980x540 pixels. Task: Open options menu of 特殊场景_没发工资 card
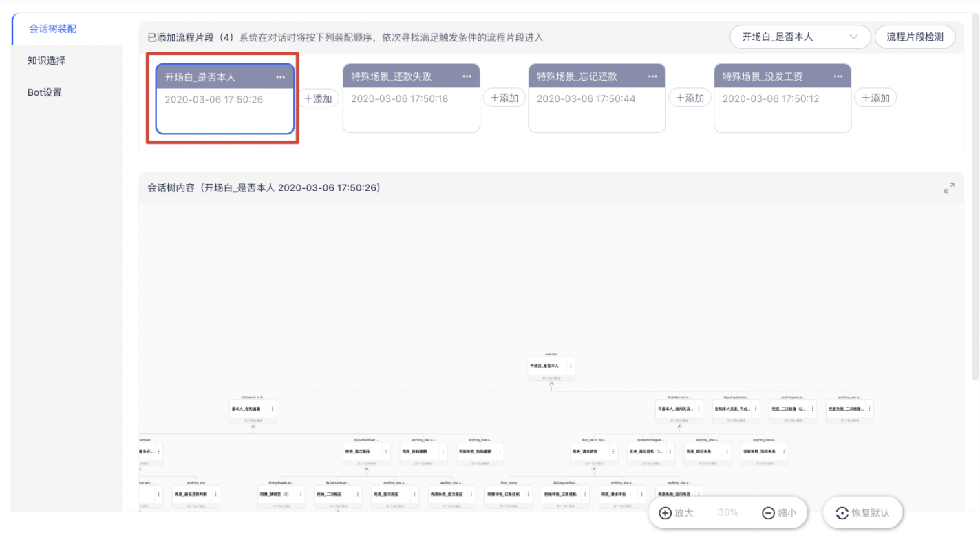(838, 76)
